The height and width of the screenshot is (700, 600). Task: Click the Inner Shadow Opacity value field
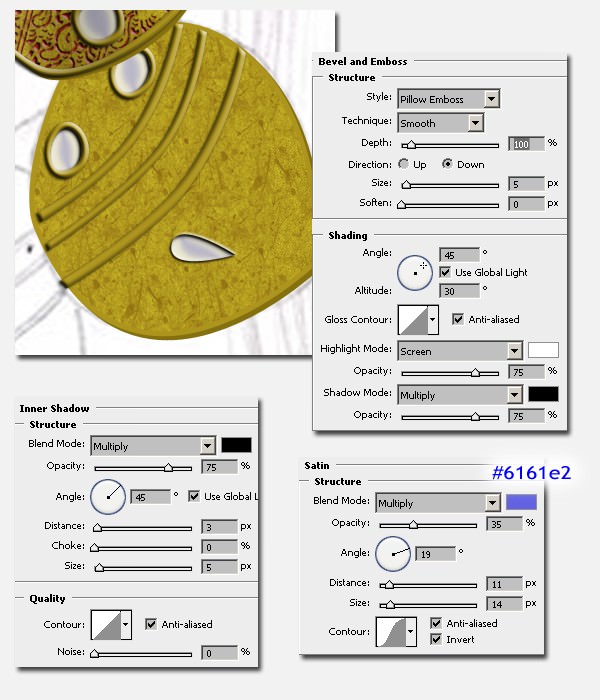pyautogui.click(x=219, y=467)
